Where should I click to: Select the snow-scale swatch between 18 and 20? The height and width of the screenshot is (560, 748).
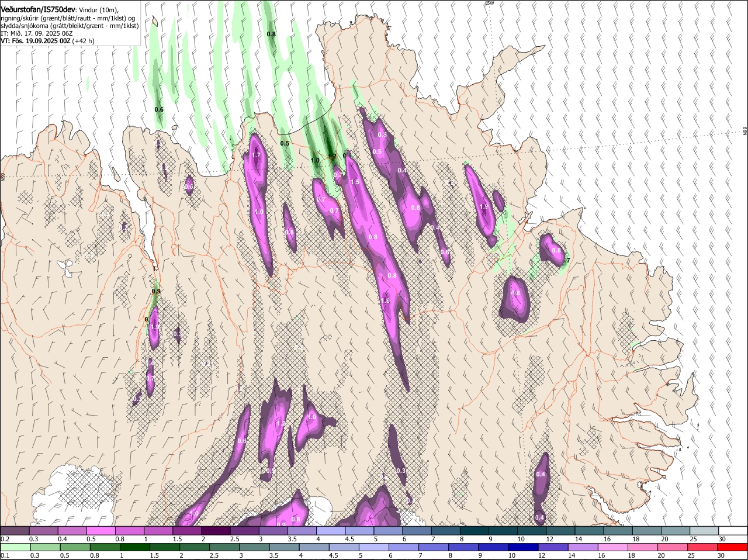point(646,530)
